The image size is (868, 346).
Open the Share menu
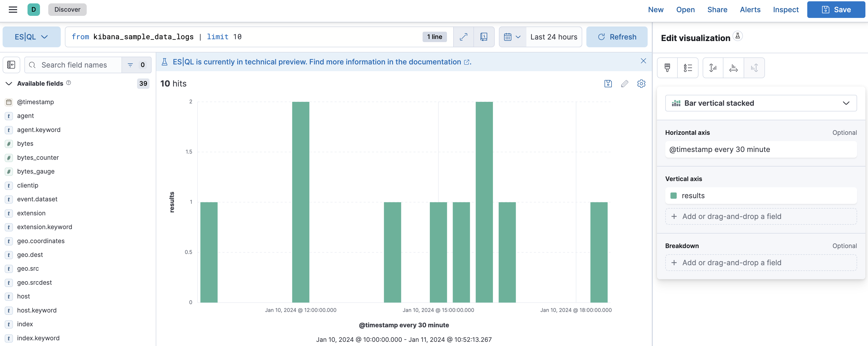717,9
